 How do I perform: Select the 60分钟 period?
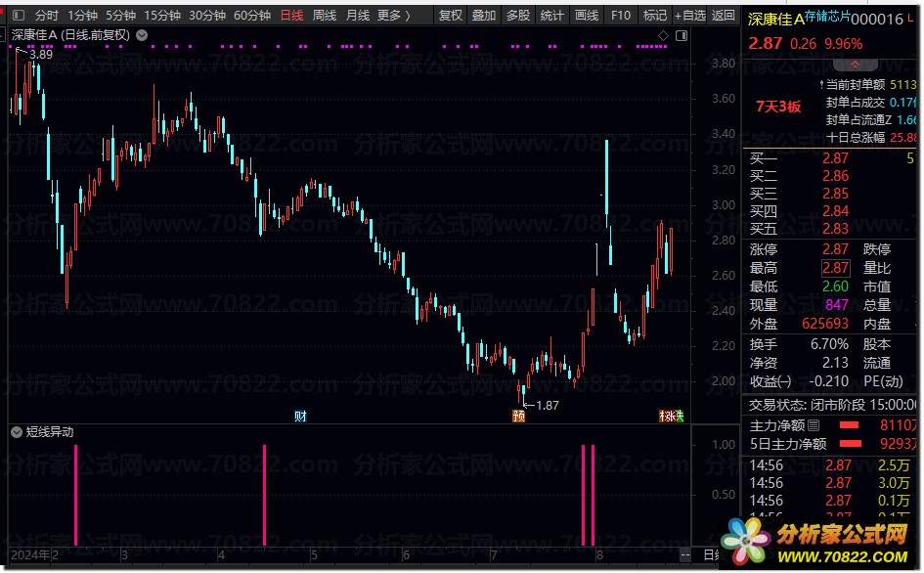[252, 16]
